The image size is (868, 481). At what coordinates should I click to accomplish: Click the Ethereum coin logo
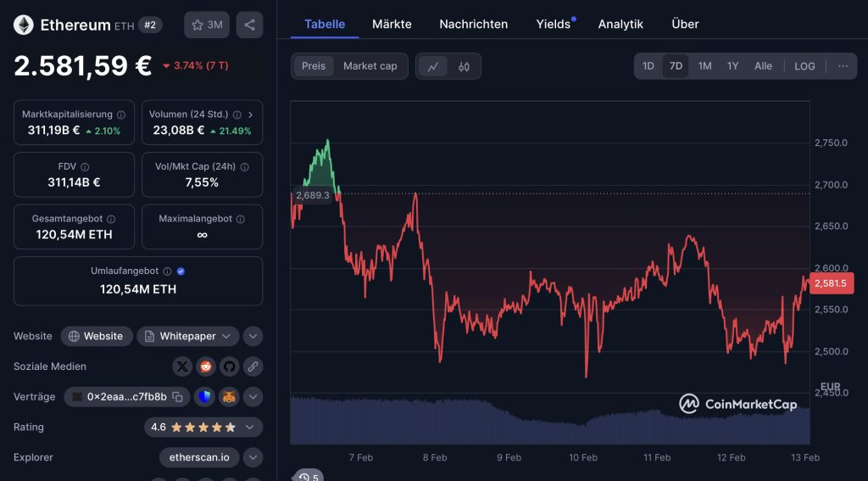23,25
